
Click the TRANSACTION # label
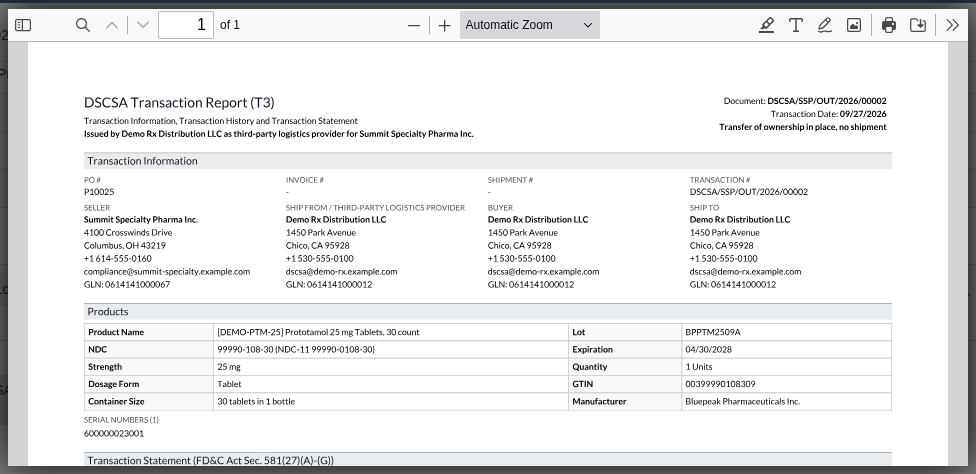click(720, 180)
